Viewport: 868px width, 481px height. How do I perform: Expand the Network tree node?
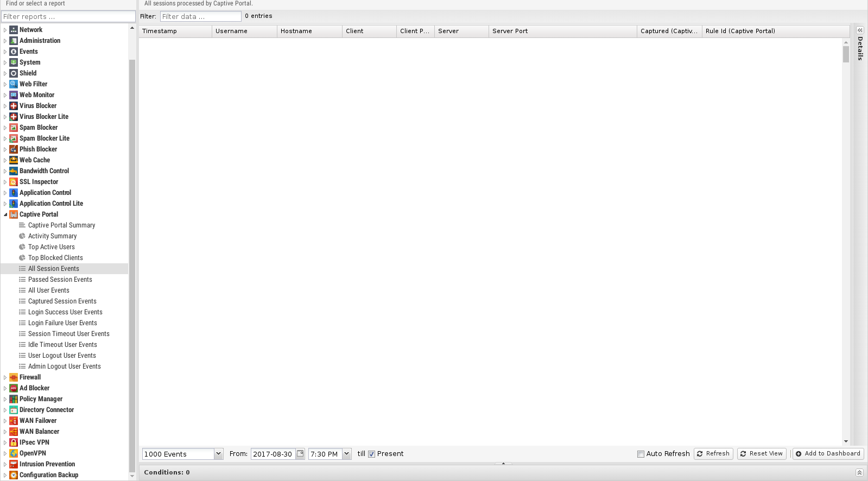tap(5, 30)
